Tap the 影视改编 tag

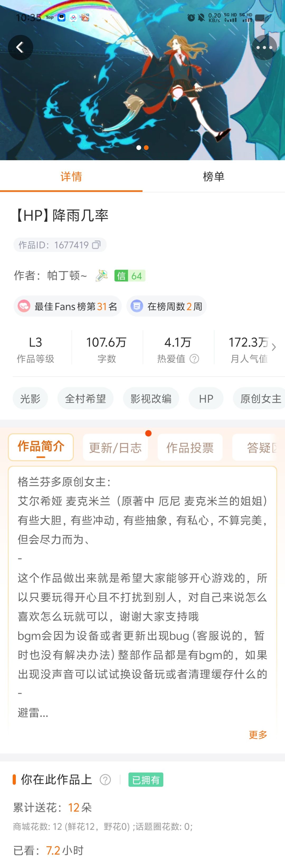pos(151,398)
